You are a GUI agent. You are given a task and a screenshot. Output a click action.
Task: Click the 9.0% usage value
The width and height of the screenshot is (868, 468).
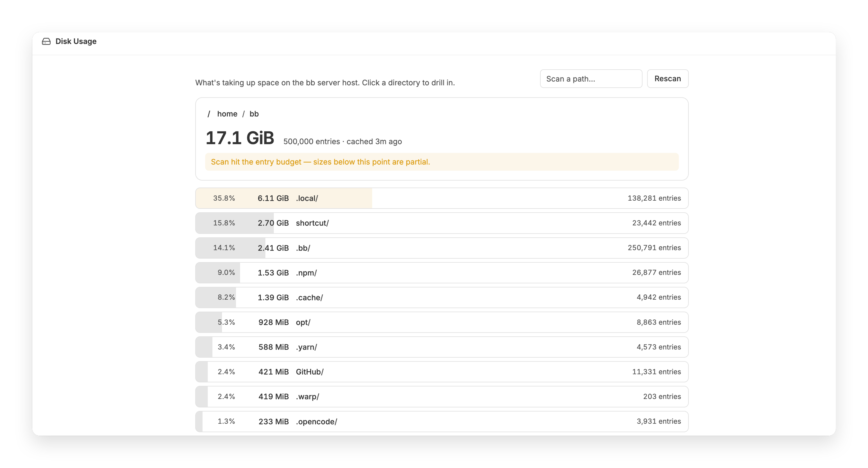226,272
